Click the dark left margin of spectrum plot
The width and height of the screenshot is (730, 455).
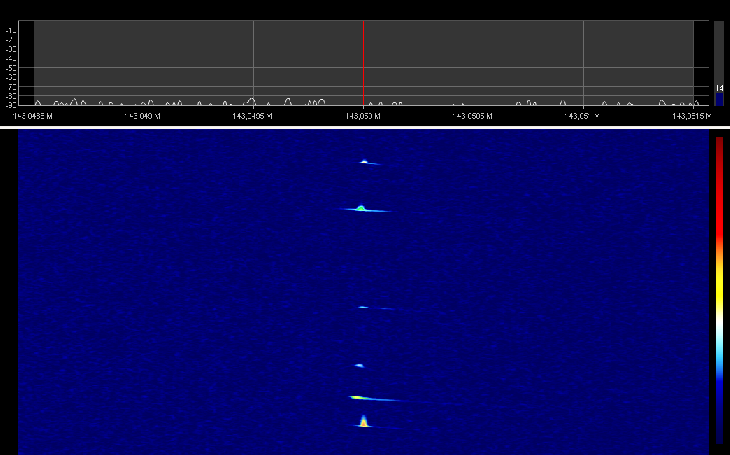click(27, 62)
